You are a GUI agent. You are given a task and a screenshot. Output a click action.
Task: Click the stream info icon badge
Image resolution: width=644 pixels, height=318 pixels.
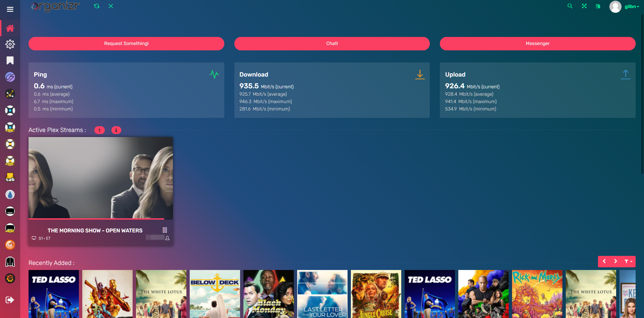(116, 130)
